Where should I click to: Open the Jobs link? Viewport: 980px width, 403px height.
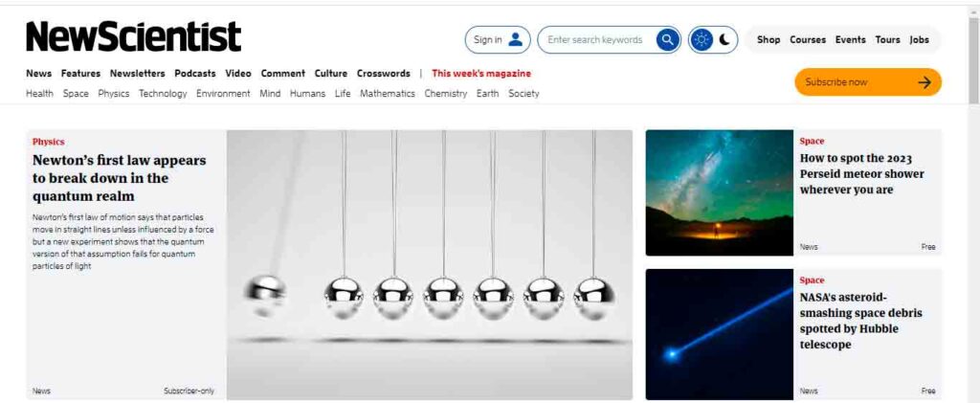pos(919,40)
